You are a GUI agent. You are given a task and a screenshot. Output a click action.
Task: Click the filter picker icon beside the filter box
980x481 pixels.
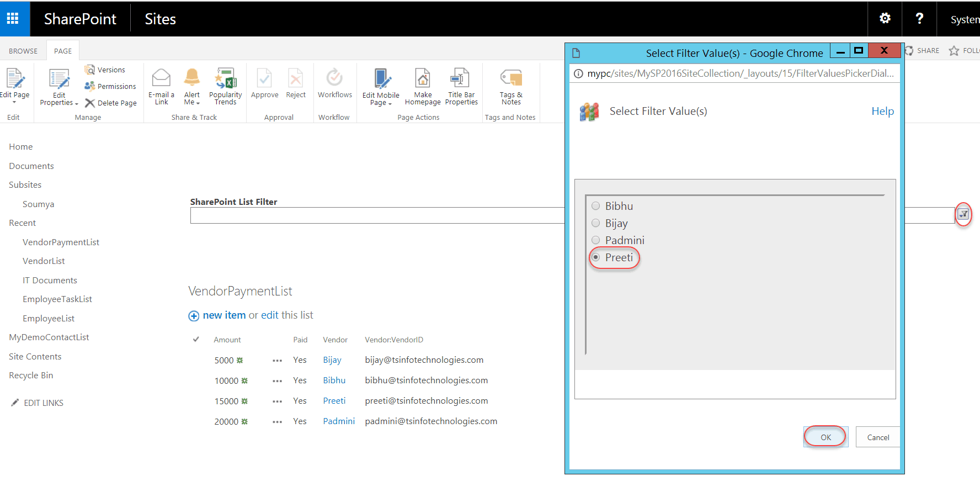coord(963,214)
